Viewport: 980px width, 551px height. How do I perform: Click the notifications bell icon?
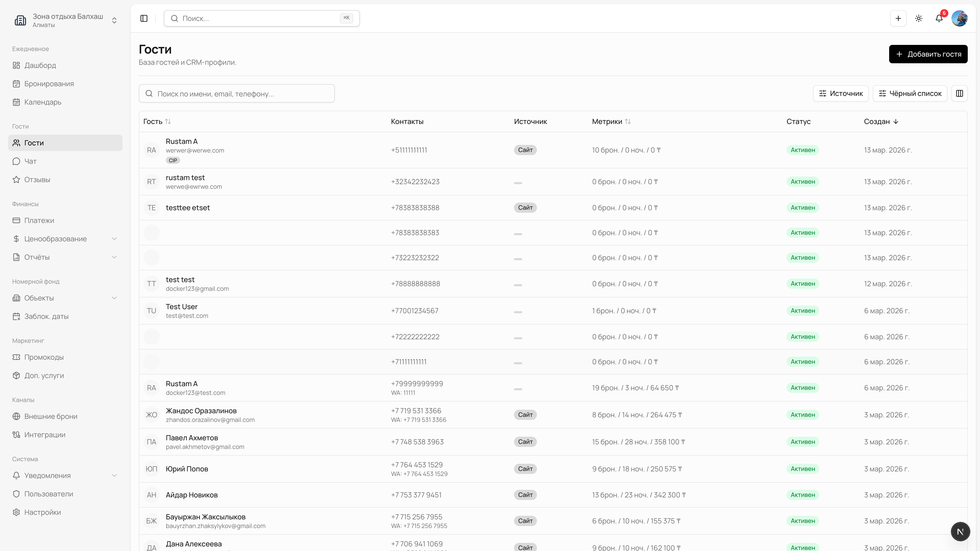[939, 18]
